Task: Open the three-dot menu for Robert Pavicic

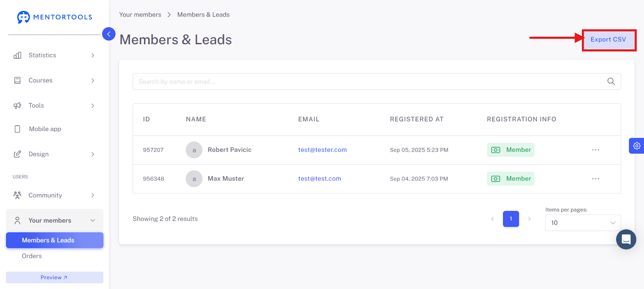Action: (596, 150)
